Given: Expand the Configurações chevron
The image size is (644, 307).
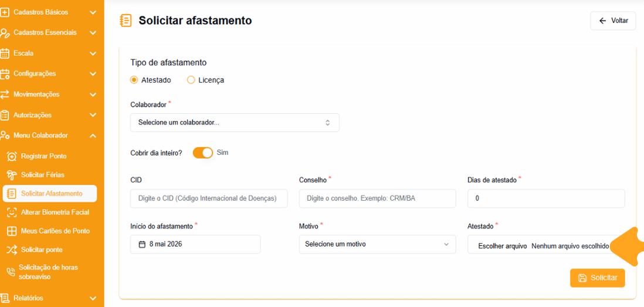Looking at the screenshot, I should (x=93, y=74).
